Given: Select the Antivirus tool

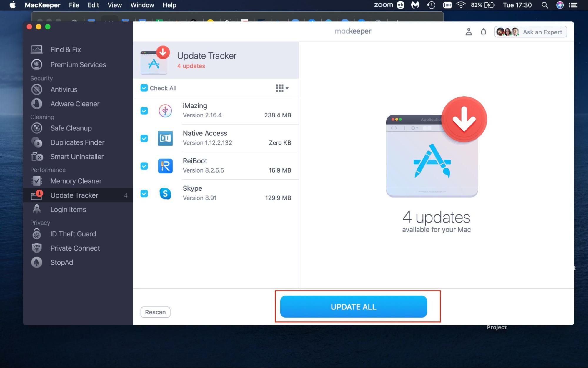Looking at the screenshot, I should tap(78, 89).
